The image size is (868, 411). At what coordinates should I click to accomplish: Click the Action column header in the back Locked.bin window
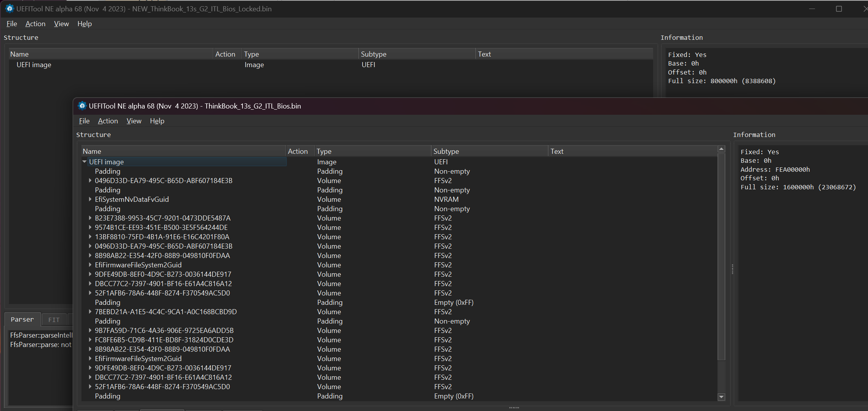(227, 54)
